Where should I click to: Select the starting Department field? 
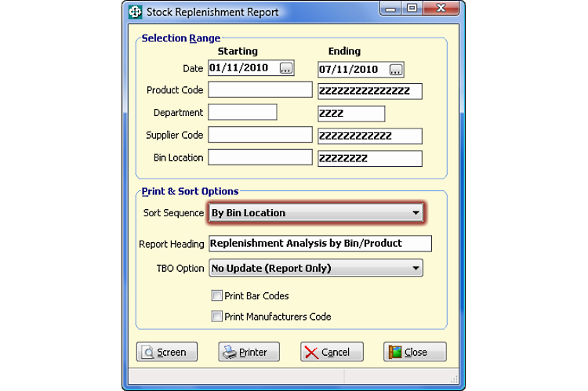click(242, 112)
